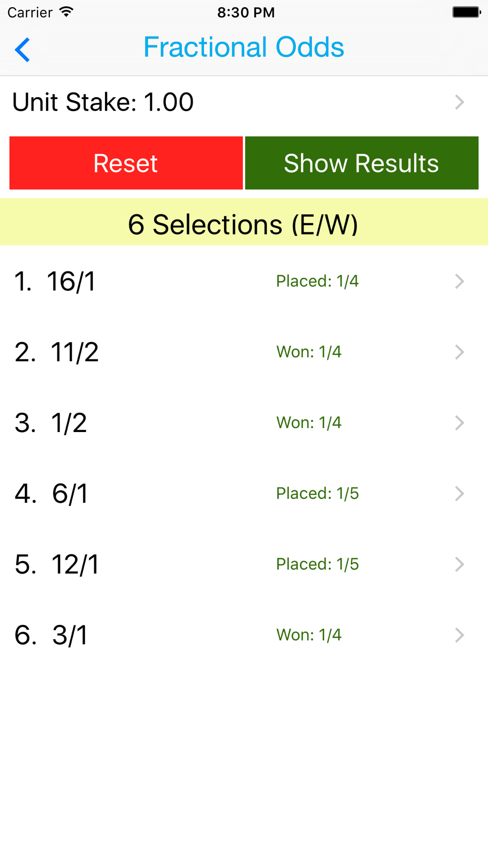
Task: Tap the Fractional Odds title
Action: [244, 47]
